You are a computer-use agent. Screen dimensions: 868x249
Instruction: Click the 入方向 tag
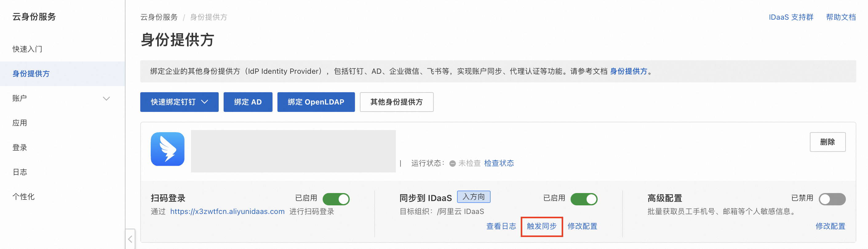(473, 197)
